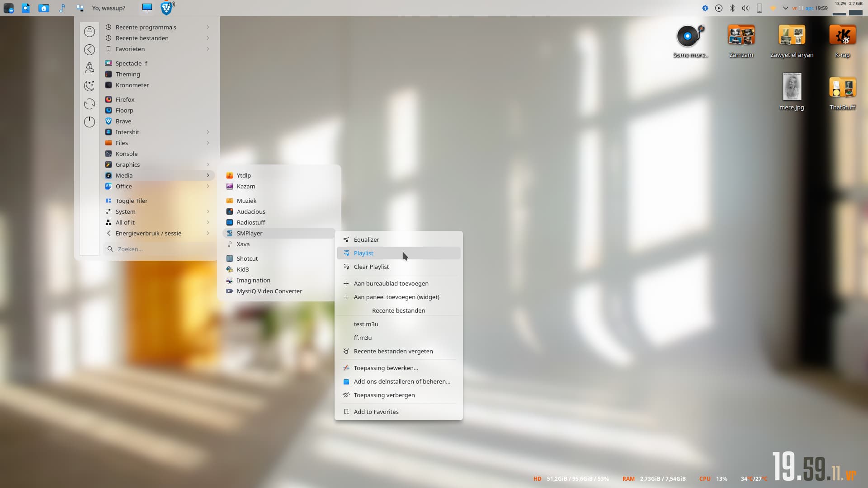
Task: Launch Kronometer from menu
Action: [159, 85]
